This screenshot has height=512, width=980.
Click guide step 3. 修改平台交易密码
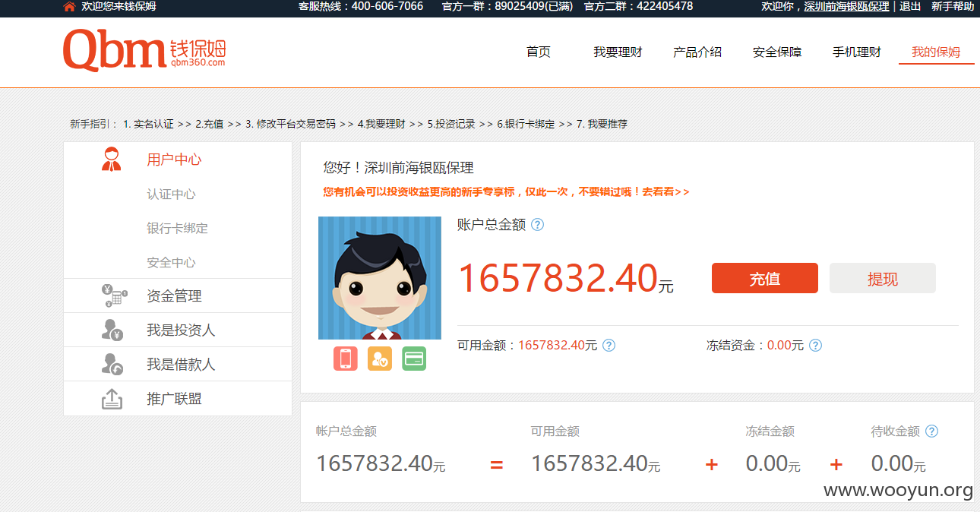click(x=290, y=124)
